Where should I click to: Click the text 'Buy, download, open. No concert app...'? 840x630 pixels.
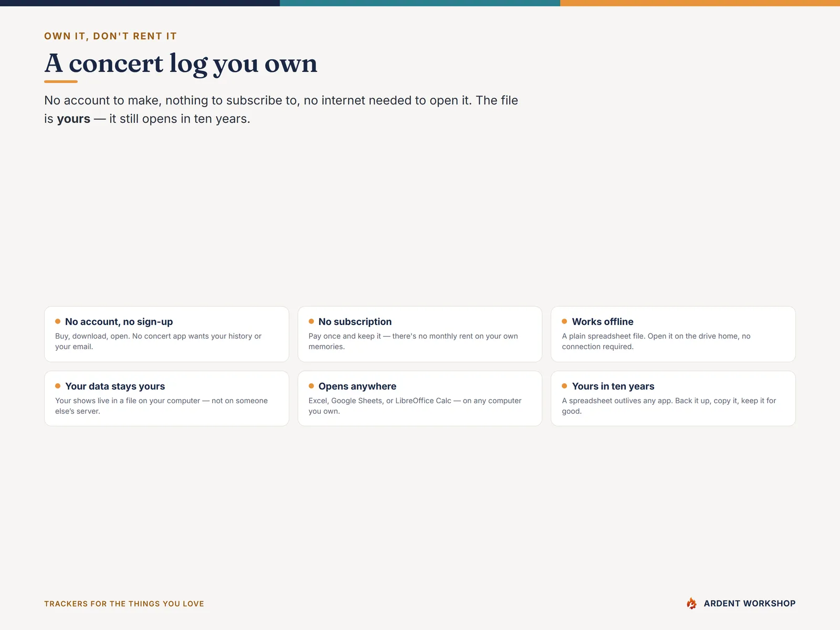pyautogui.click(x=158, y=341)
